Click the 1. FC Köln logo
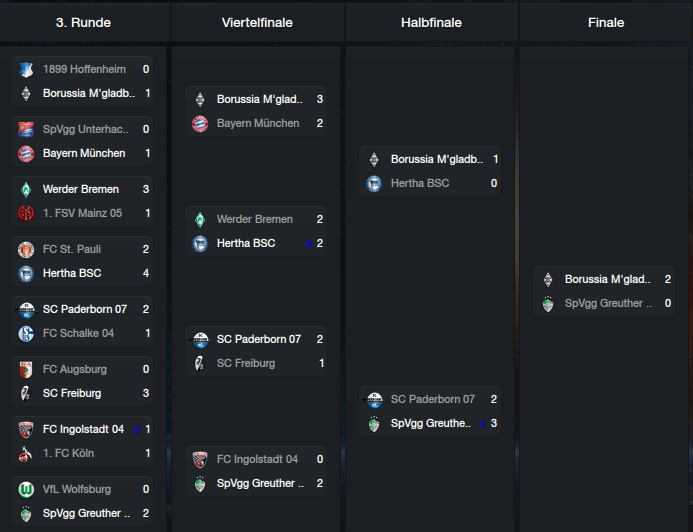This screenshot has width=693, height=532. coord(26,453)
